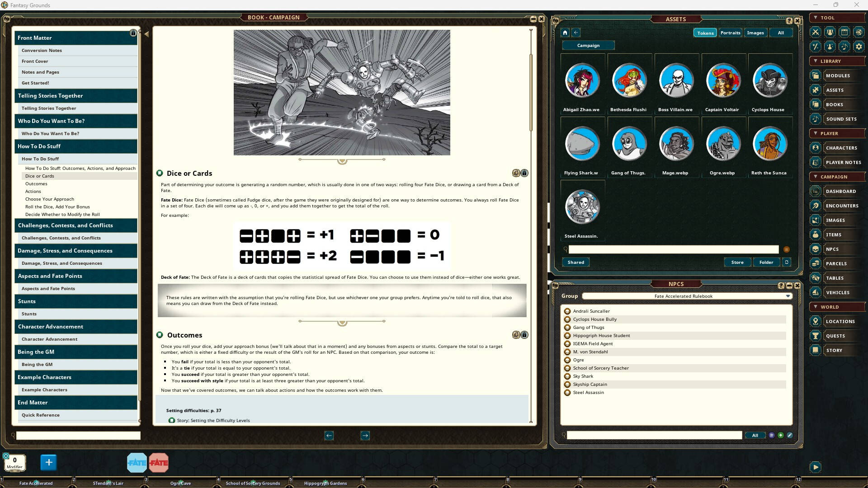Toggle the All filter in NPCs window
868x488 pixels.
click(x=755, y=435)
